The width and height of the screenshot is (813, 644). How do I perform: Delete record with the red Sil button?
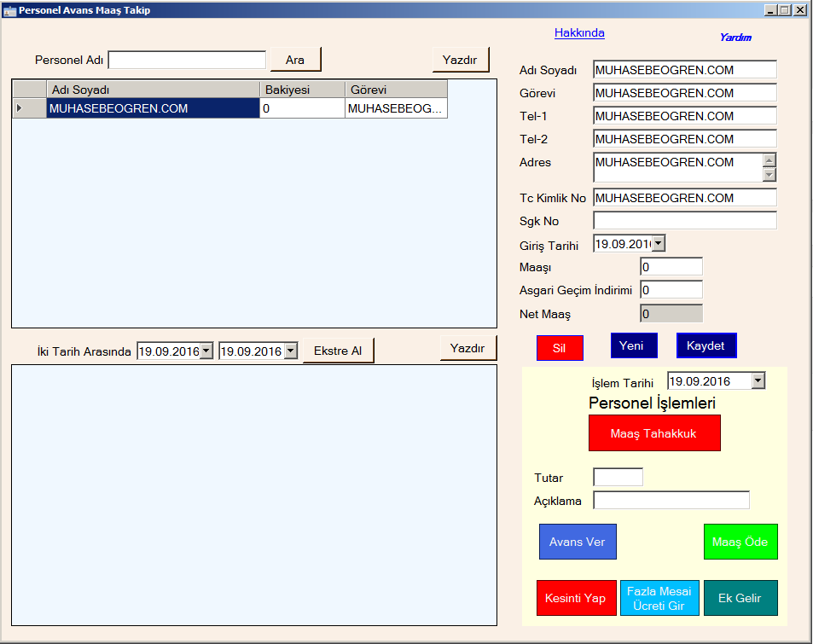point(560,348)
